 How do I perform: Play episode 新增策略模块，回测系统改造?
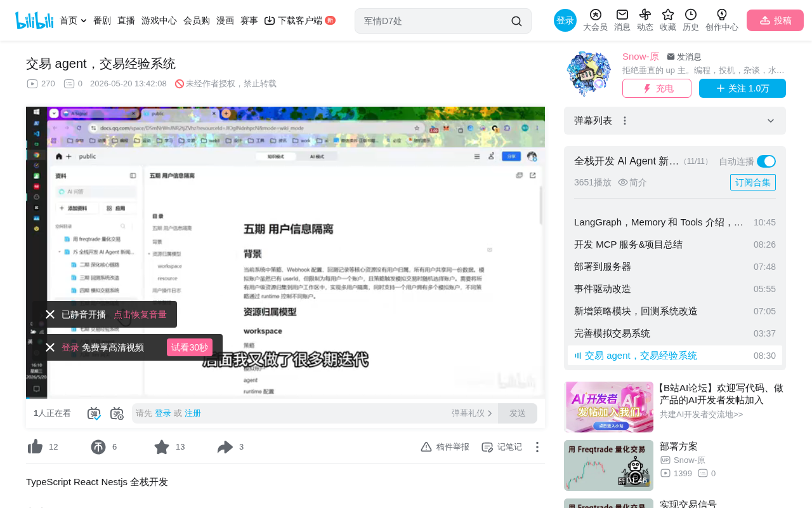pos(675,311)
